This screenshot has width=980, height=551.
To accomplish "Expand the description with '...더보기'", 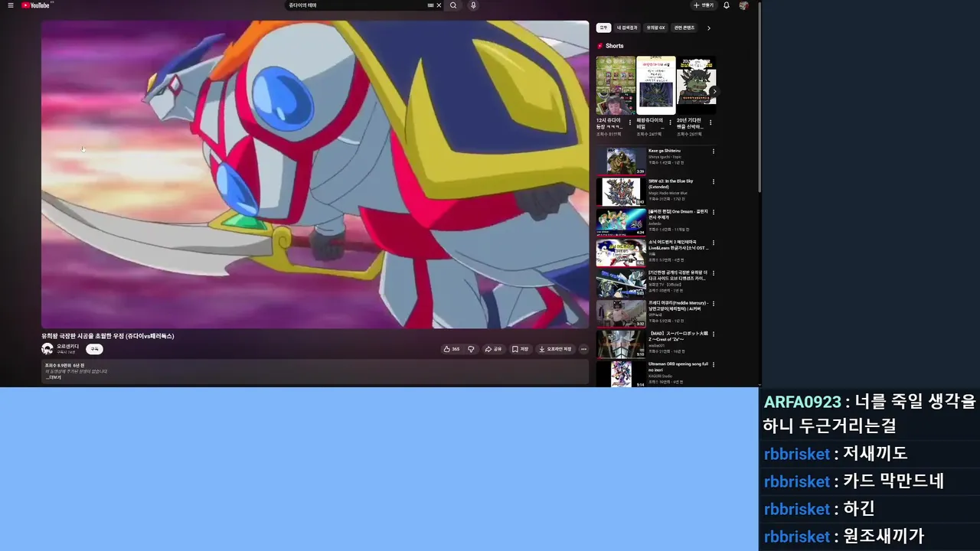I will [x=53, y=377].
